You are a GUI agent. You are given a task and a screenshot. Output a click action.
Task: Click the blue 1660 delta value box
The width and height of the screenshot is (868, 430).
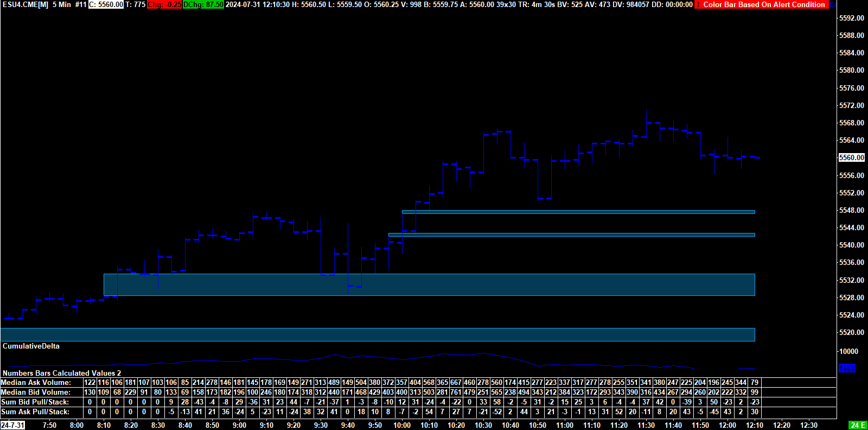[x=846, y=368]
